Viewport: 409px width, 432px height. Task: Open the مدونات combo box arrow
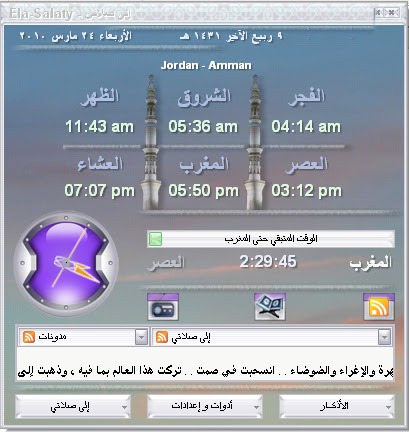pyautogui.click(x=141, y=337)
